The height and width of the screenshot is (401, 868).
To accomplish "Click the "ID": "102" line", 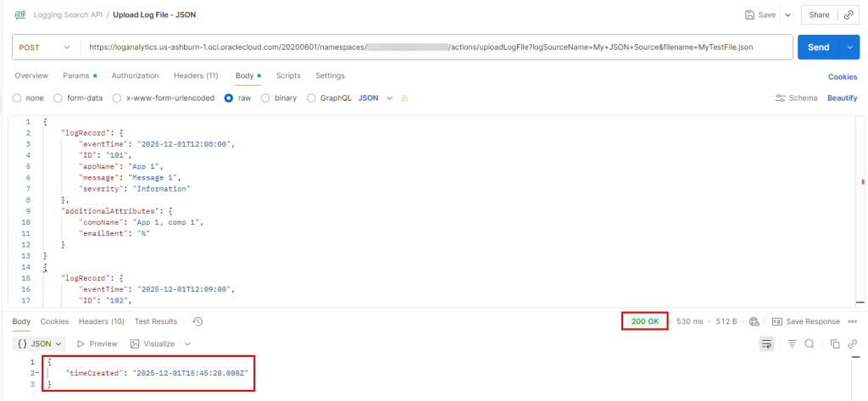I will point(106,301).
